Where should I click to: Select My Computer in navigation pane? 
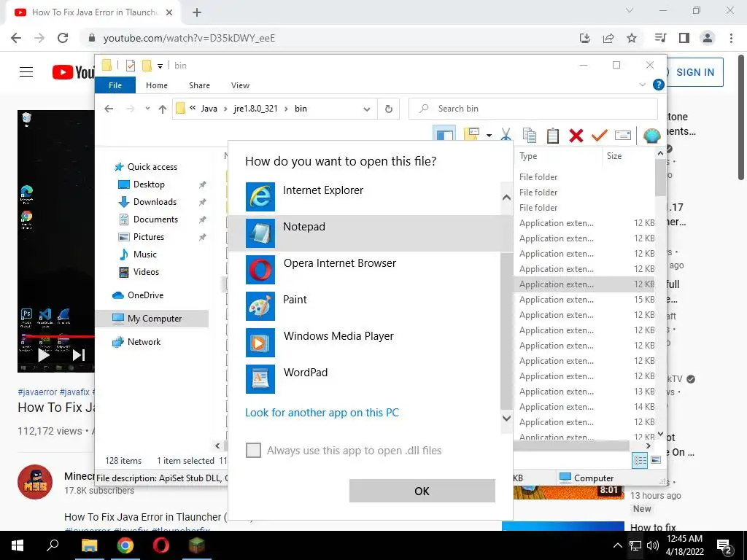[152, 319]
